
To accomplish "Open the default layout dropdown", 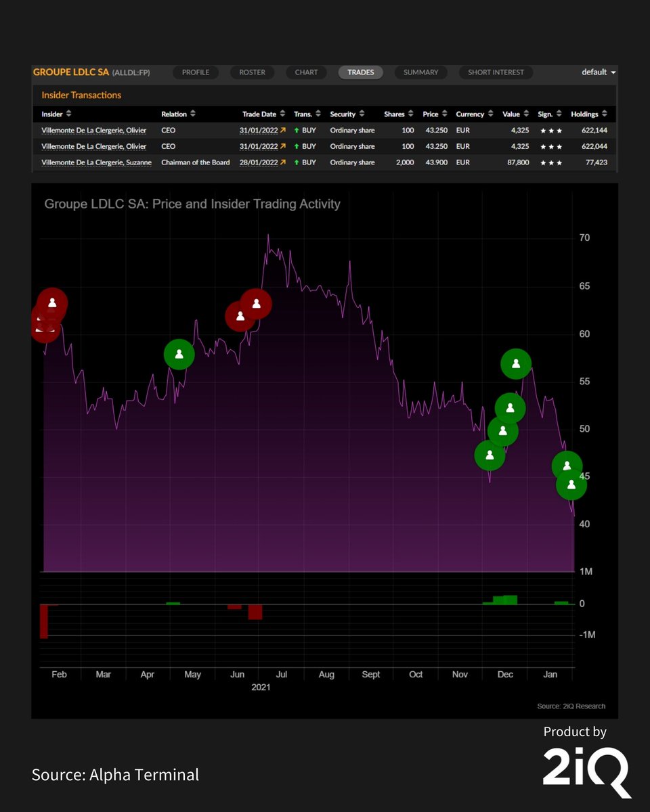I will coord(599,72).
